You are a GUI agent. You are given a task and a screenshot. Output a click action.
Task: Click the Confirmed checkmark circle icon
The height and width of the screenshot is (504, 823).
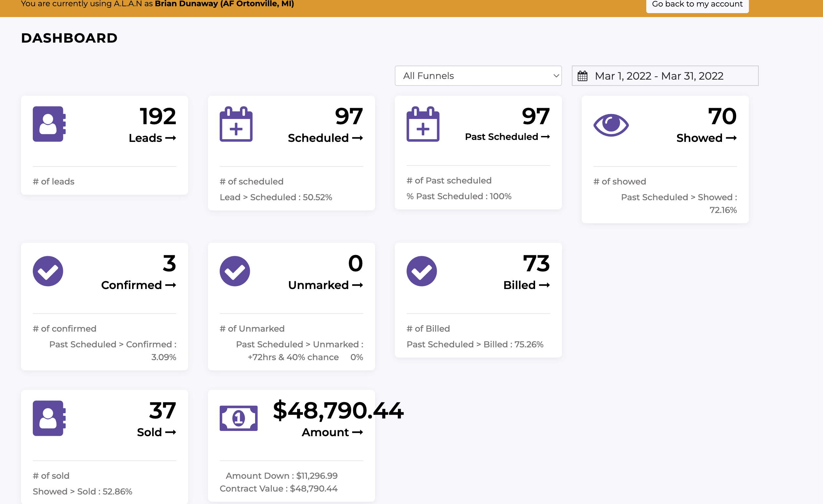coord(48,271)
